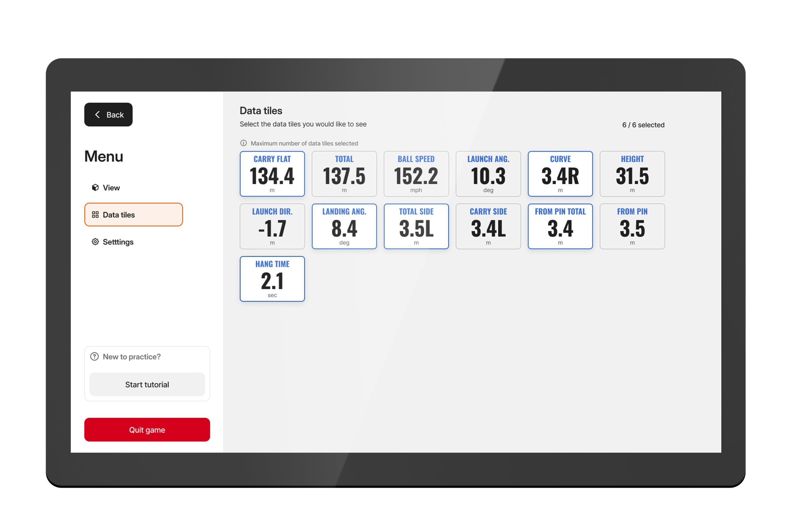Click the question mark help icon

(94, 356)
